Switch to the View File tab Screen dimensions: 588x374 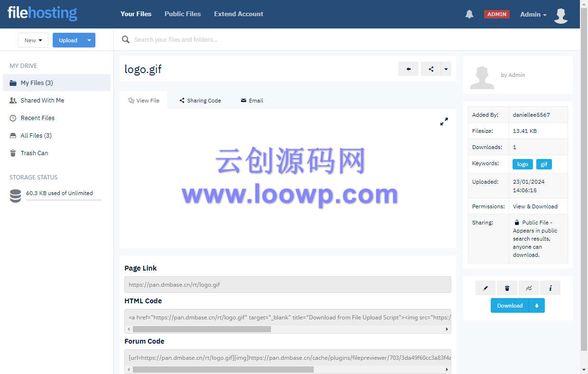144,100
